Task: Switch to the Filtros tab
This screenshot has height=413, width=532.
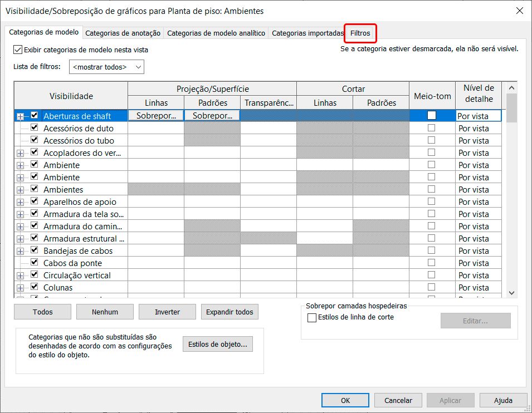Action: [x=360, y=33]
